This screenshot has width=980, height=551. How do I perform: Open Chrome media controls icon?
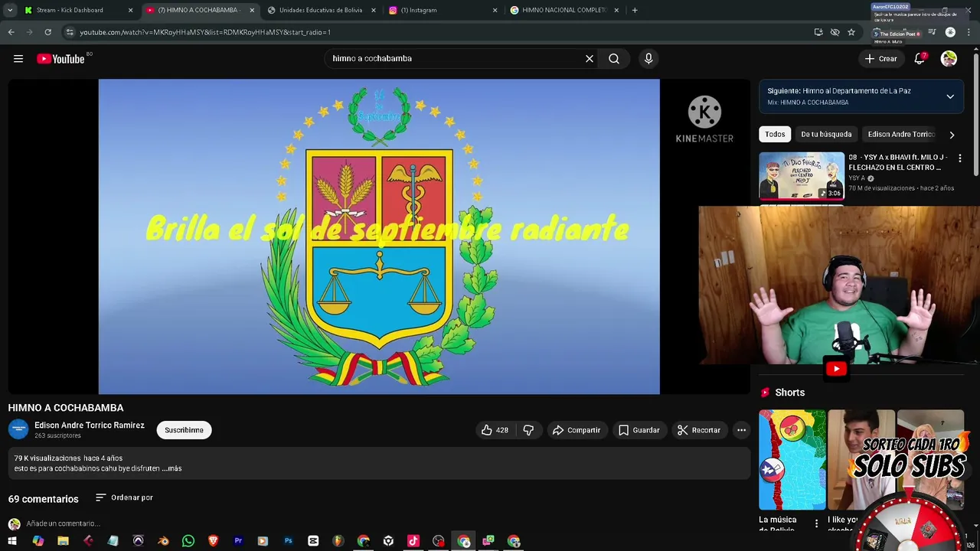[932, 32]
